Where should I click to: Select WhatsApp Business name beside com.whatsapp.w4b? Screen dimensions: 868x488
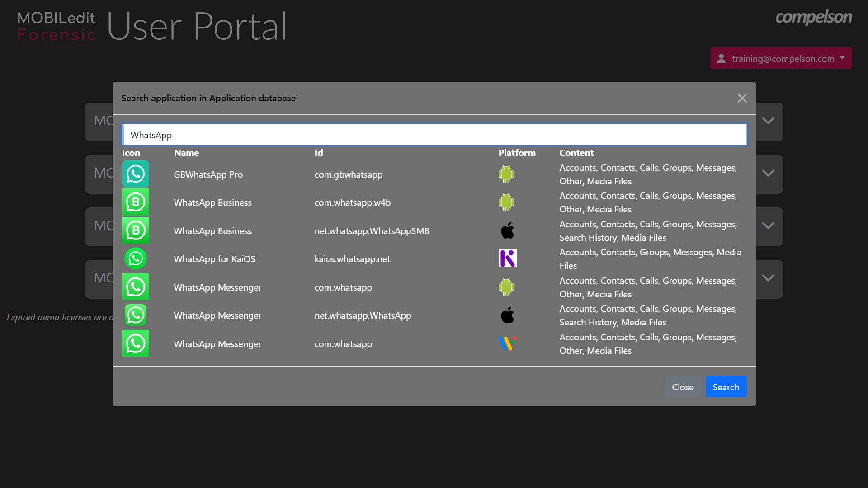point(213,202)
